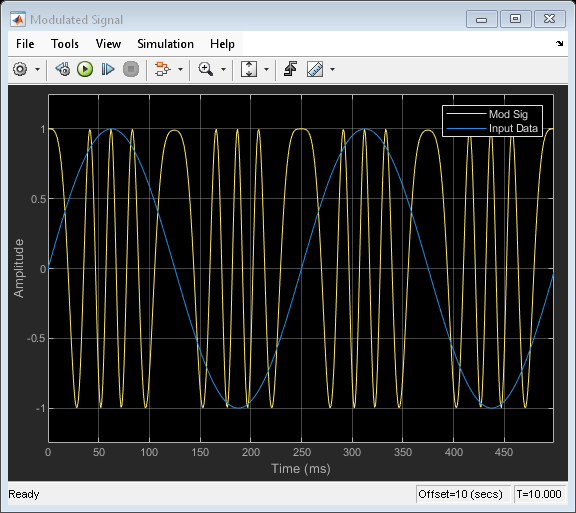Toggle Input Data line in legend
This screenshot has height=513, width=576.
coord(492,128)
